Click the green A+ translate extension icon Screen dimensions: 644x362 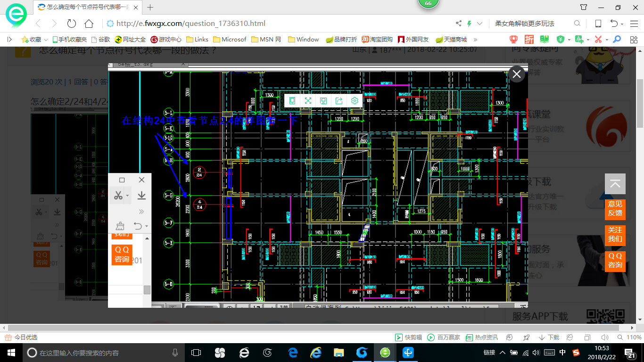[x=579, y=40]
